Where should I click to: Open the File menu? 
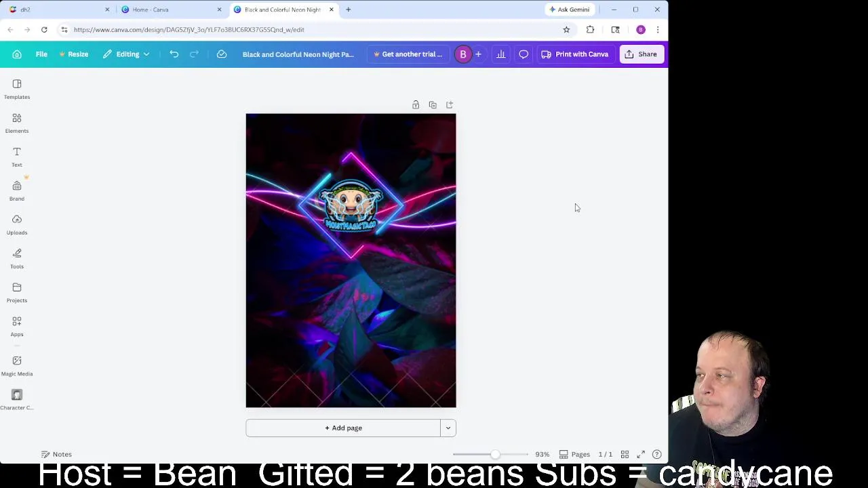pyautogui.click(x=41, y=54)
